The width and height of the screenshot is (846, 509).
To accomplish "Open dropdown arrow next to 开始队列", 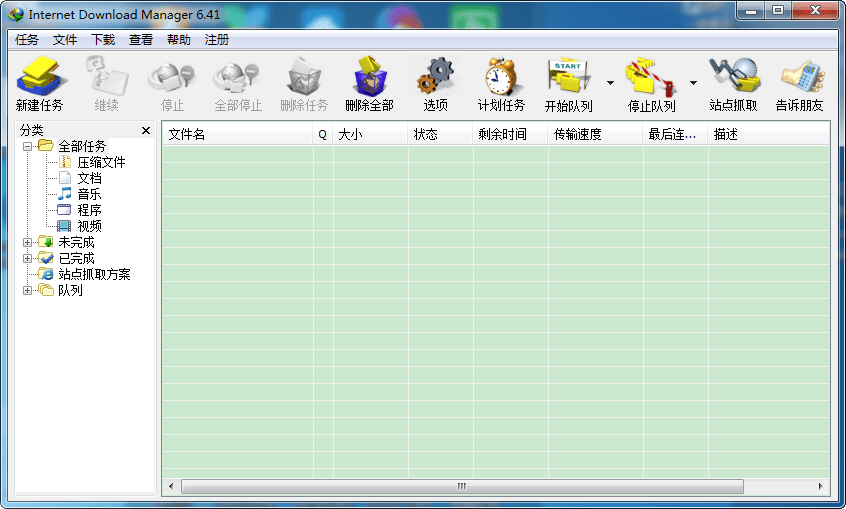I will point(610,83).
